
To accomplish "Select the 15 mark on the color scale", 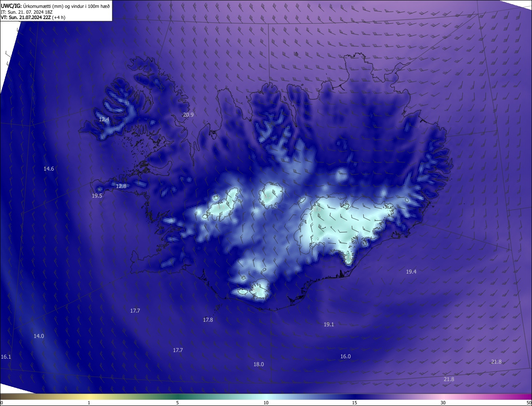I will [x=355, y=403].
